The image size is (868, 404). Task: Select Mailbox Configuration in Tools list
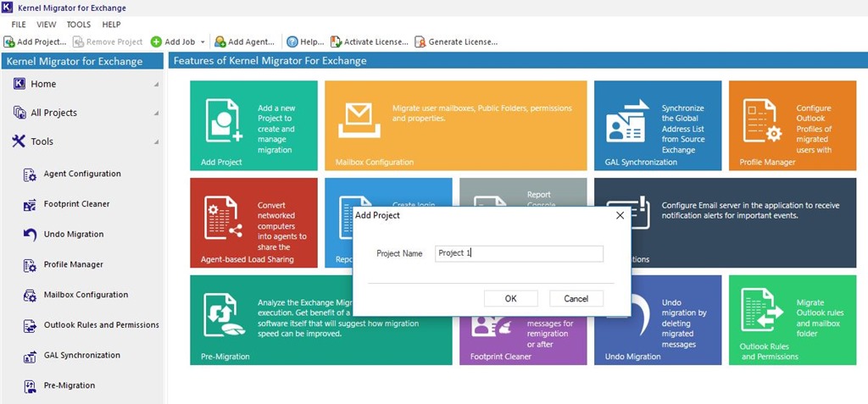coord(86,295)
